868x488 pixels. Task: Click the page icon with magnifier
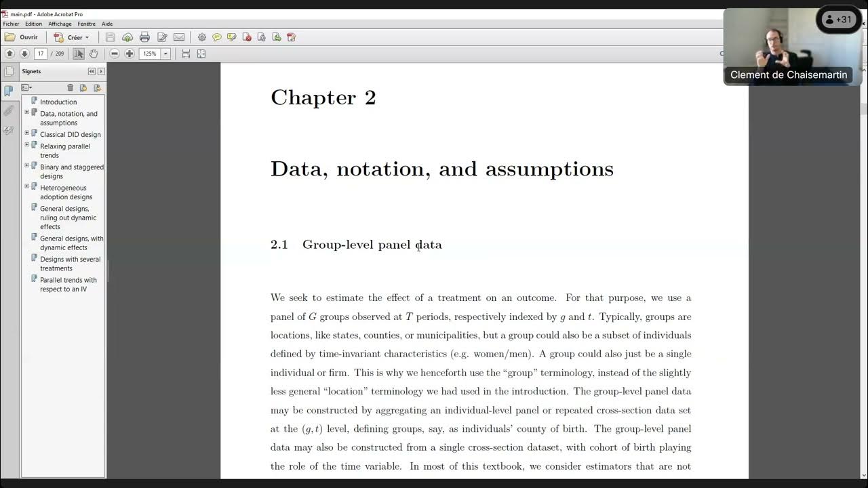coord(262,37)
